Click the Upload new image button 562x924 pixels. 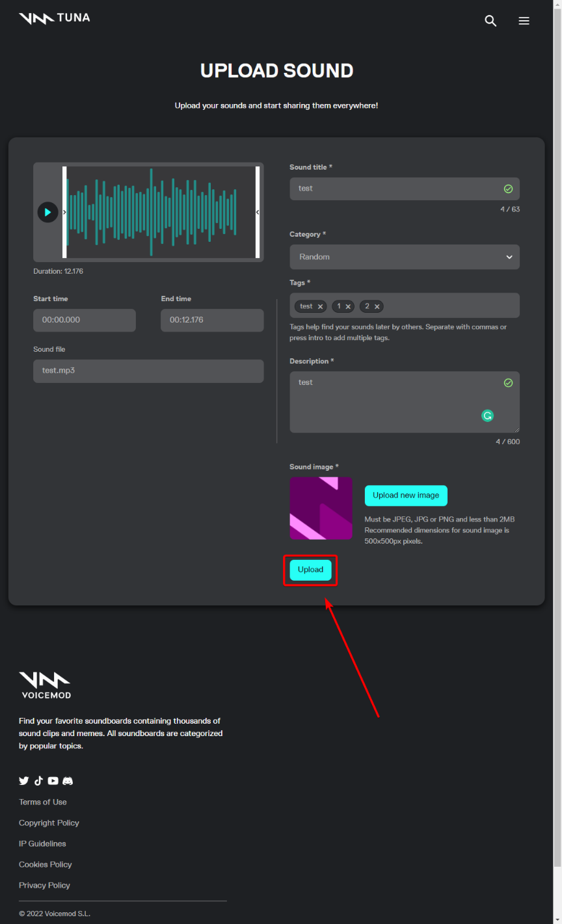coord(406,495)
